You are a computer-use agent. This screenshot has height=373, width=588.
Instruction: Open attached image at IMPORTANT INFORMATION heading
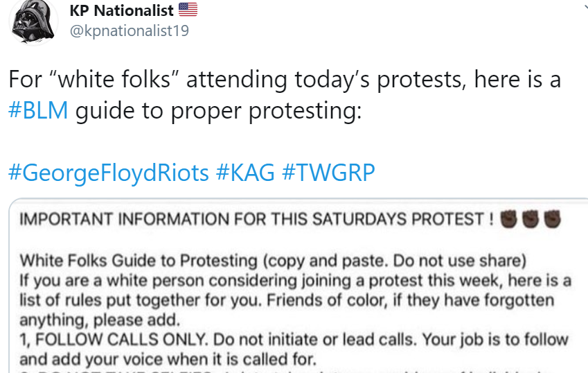pos(256,219)
